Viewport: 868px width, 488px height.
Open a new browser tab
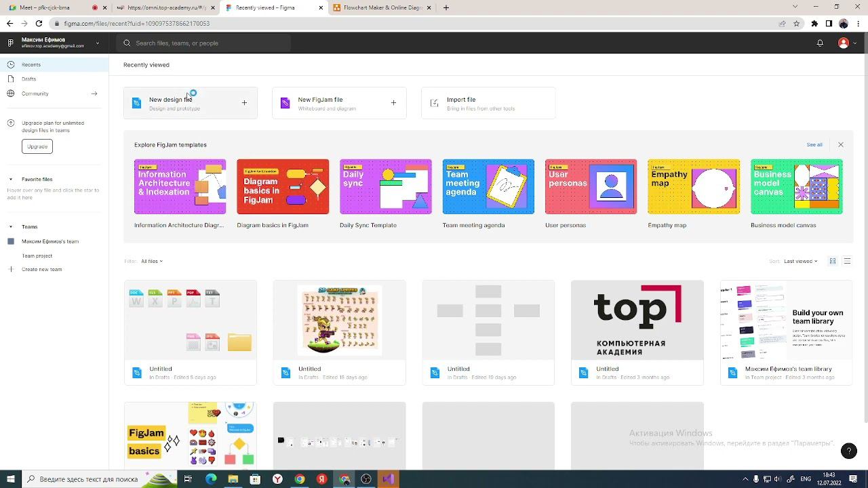446,7
